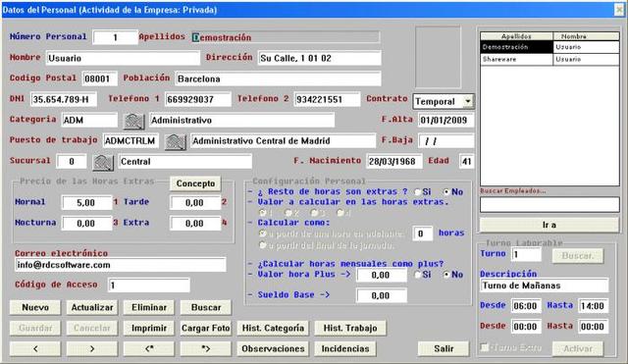Click the Correo electrónico field
Viewport: 628px width, 364px height.
[x=121, y=265]
